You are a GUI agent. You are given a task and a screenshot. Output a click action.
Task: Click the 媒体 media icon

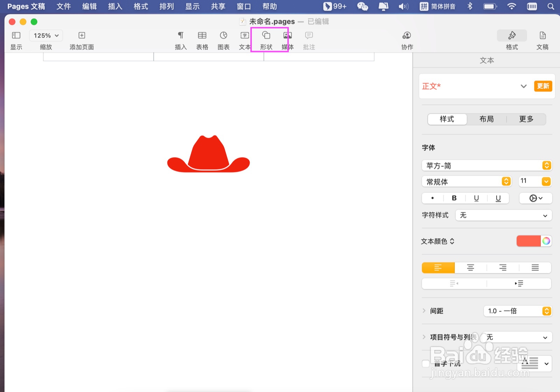coord(288,35)
